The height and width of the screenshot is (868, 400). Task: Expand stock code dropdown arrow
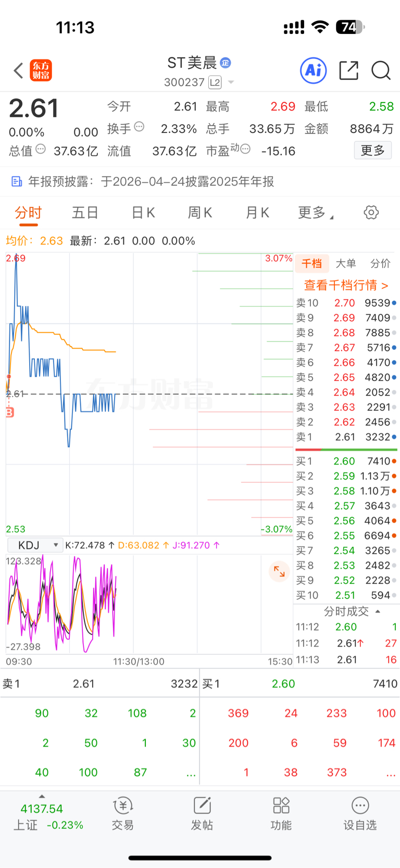(231, 82)
